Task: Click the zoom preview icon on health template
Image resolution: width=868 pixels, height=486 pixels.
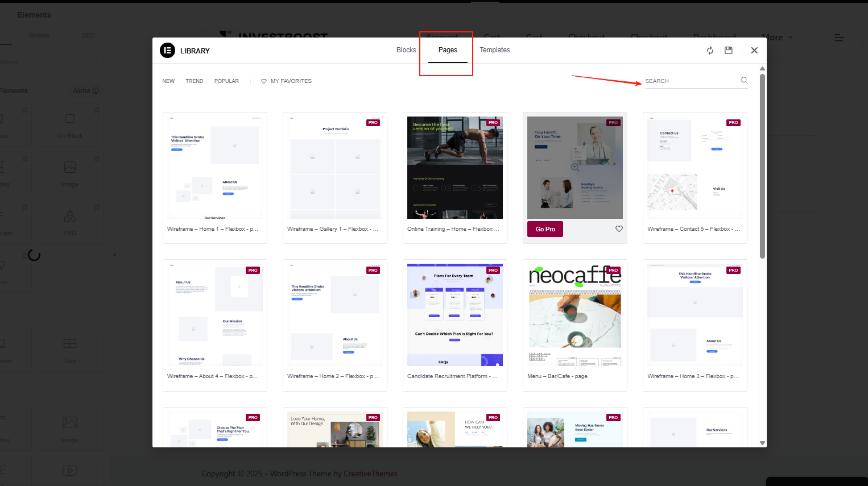Action: [575, 168]
